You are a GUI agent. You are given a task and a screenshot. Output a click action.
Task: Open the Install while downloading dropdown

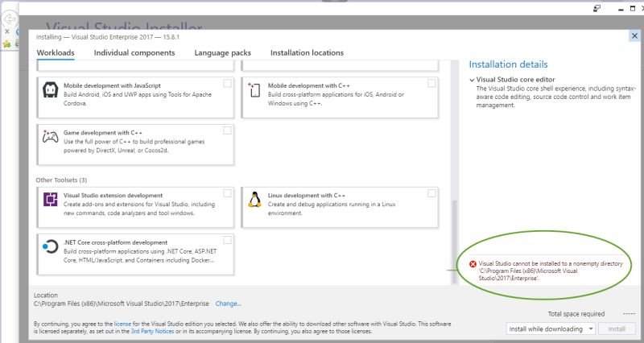(551, 329)
